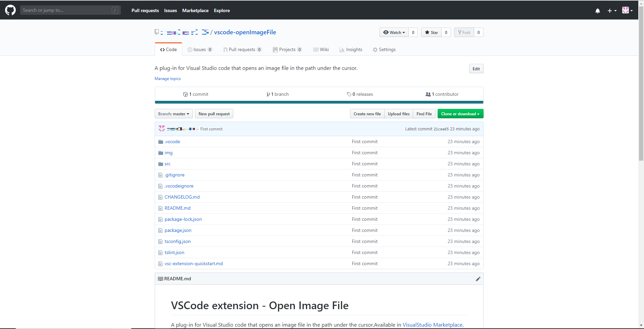Image resolution: width=644 pixels, height=329 pixels.
Task: Switch to the repository Pull requests tab
Action: [x=242, y=49]
